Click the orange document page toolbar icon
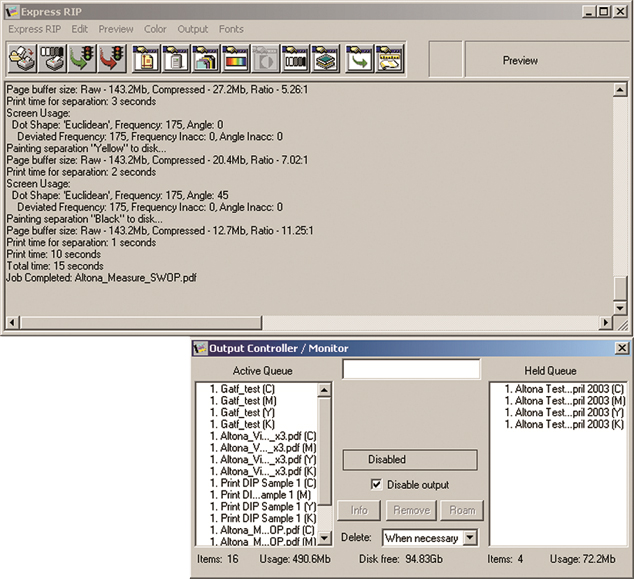This screenshot has height=579, width=634. [147, 59]
